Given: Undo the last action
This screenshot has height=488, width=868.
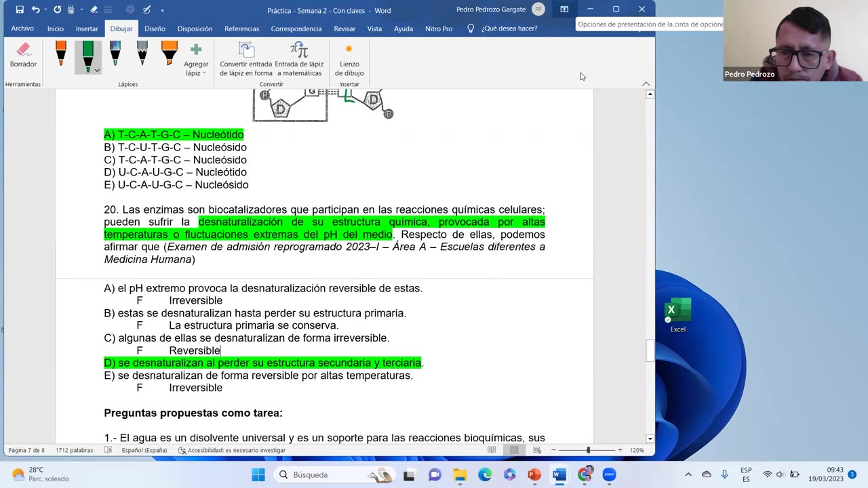Looking at the screenshot, I should pos(35,10).
